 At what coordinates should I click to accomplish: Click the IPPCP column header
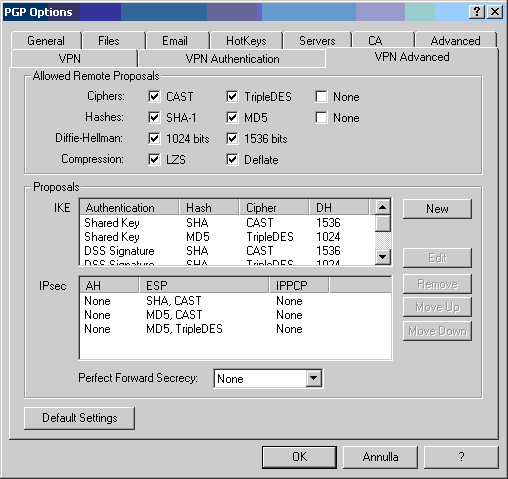(299, 285)
